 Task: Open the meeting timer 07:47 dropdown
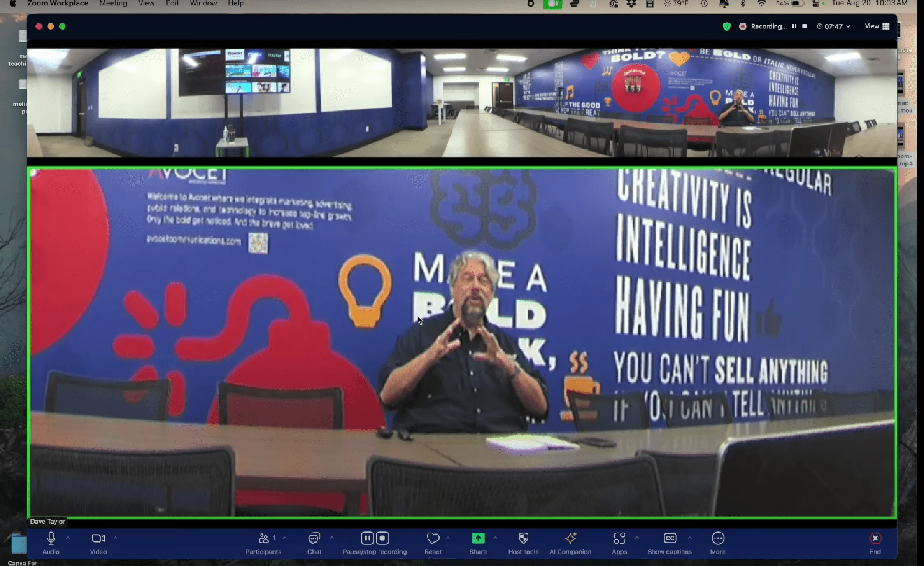click(x=833, y=26)
